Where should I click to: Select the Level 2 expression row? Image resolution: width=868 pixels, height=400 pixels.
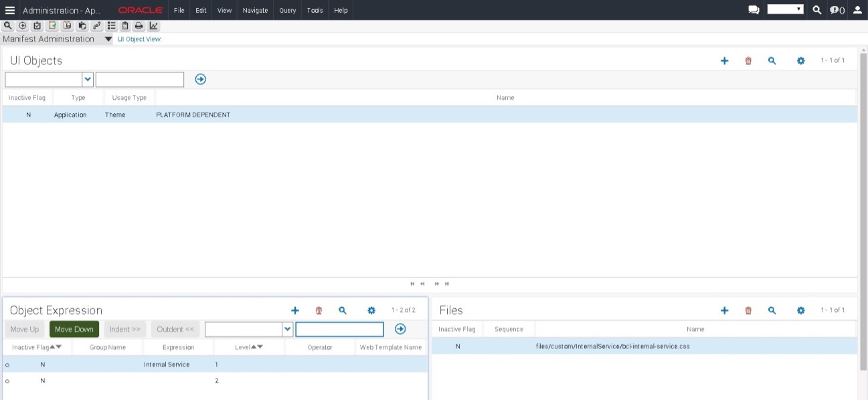tap(215, 381)
